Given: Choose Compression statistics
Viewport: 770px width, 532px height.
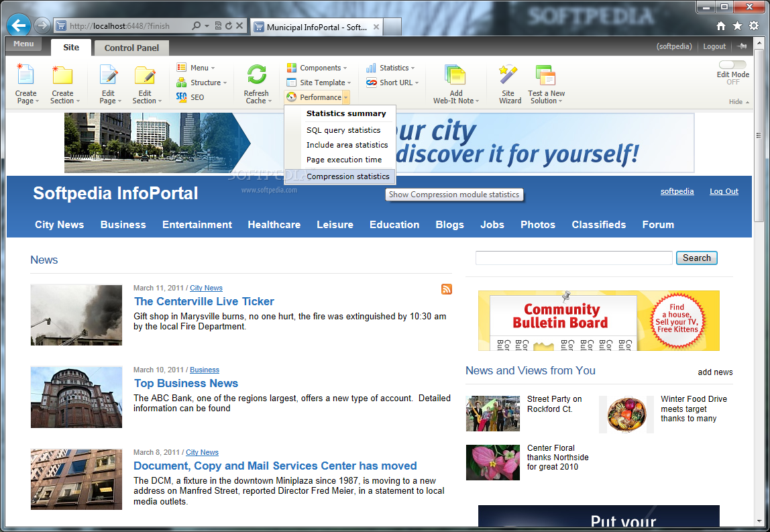Looking at the screenshot, I should [x=340, y=176].
